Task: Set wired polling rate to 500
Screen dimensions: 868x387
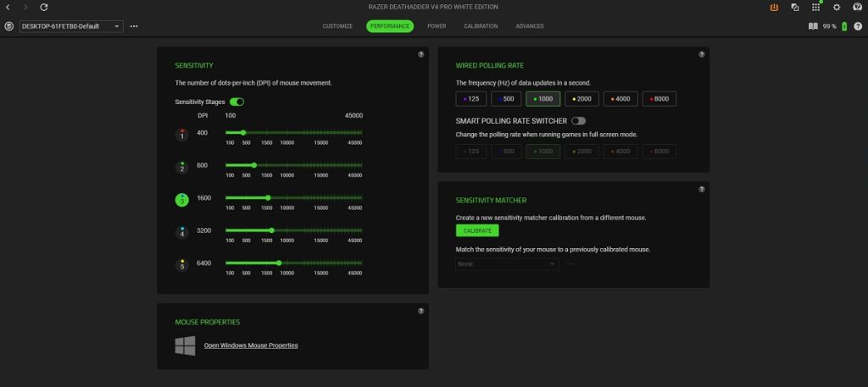Action: click(x=506, y=99)
